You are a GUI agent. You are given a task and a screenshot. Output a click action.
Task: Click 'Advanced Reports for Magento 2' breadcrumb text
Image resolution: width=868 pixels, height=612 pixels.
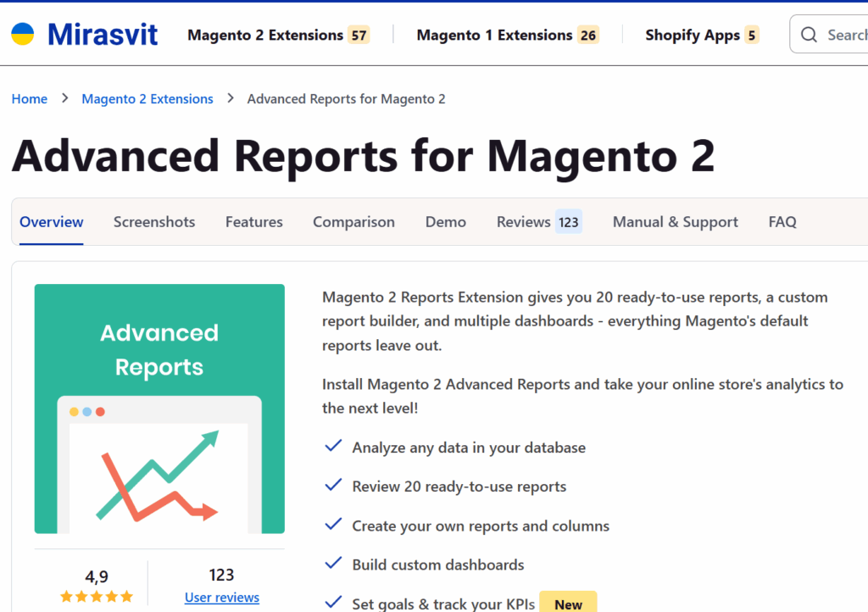coord(346,98)
